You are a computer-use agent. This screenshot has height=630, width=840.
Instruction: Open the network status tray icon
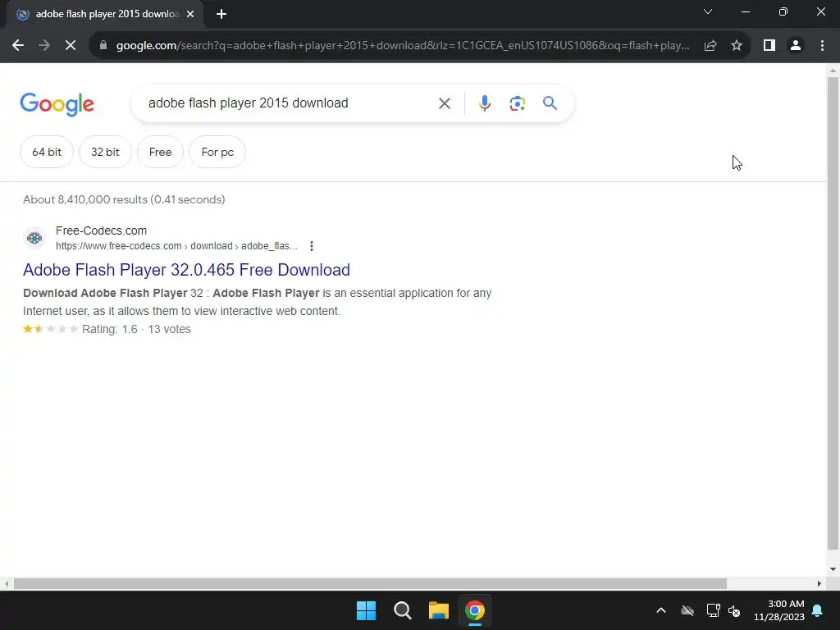[713, 610]
